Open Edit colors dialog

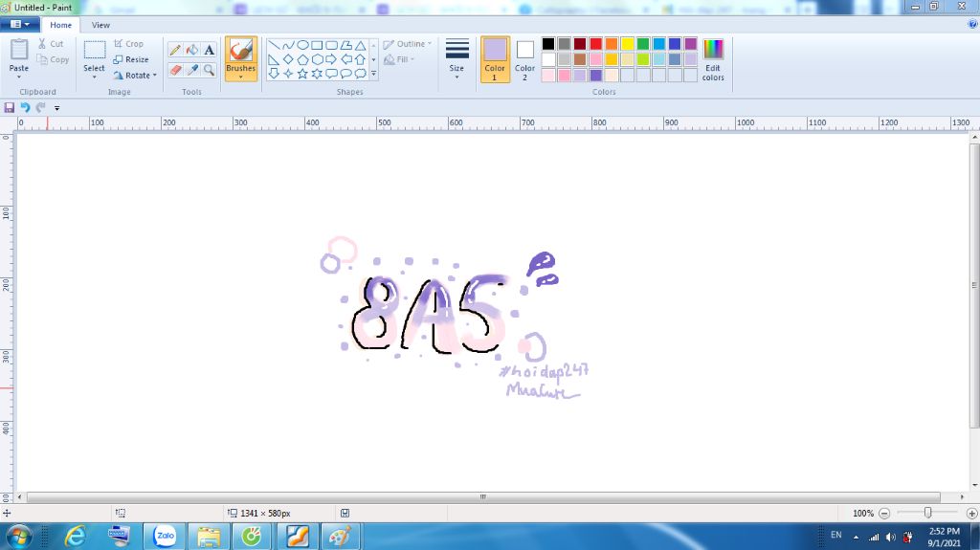[713, 59]
